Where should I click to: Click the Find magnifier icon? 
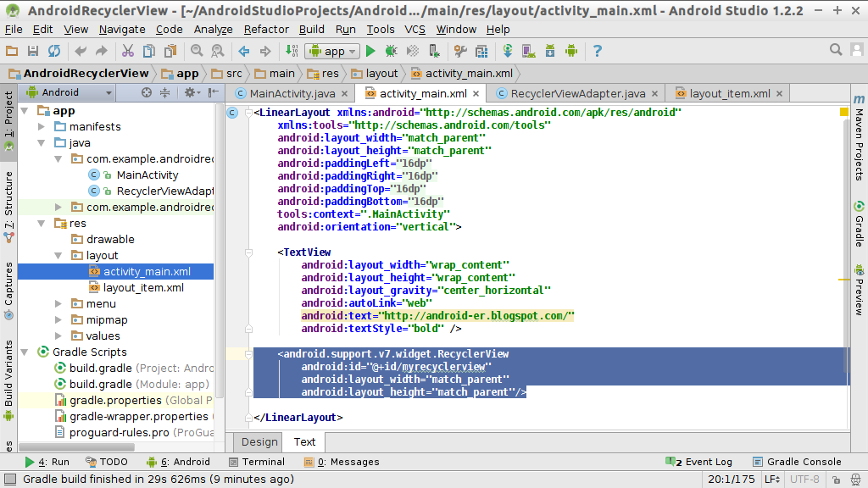pyautogui.click(x=197, y=51)
